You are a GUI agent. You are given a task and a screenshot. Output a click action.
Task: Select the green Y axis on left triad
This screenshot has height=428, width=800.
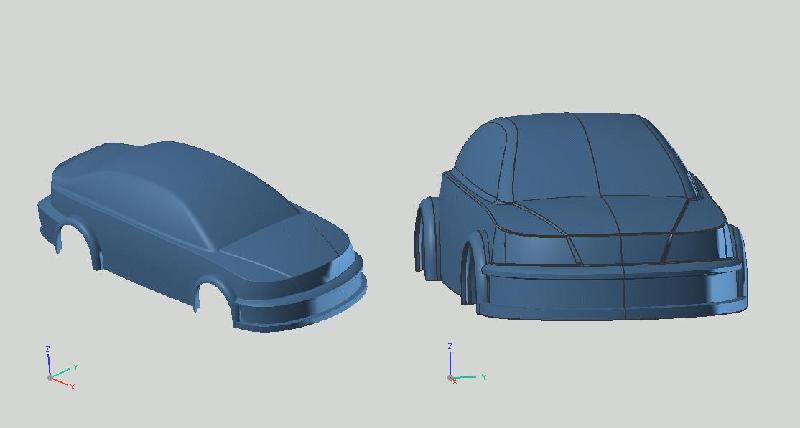coord(63,371)
